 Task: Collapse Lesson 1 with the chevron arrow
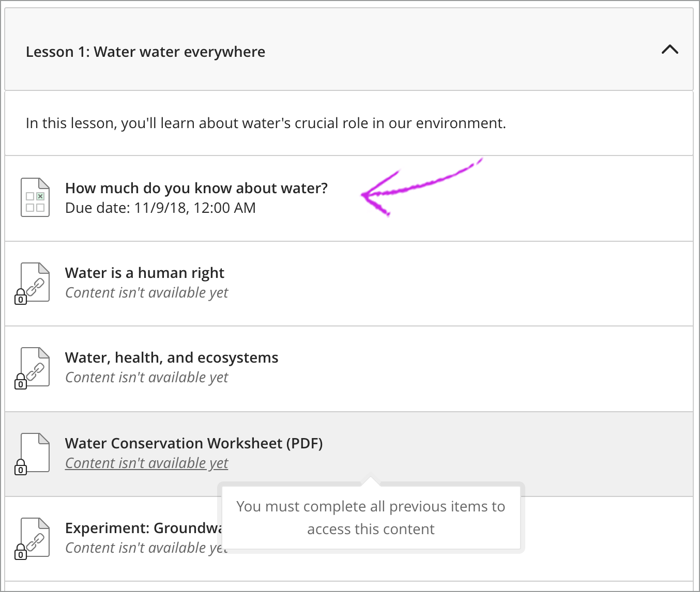(x=669, y=50)
